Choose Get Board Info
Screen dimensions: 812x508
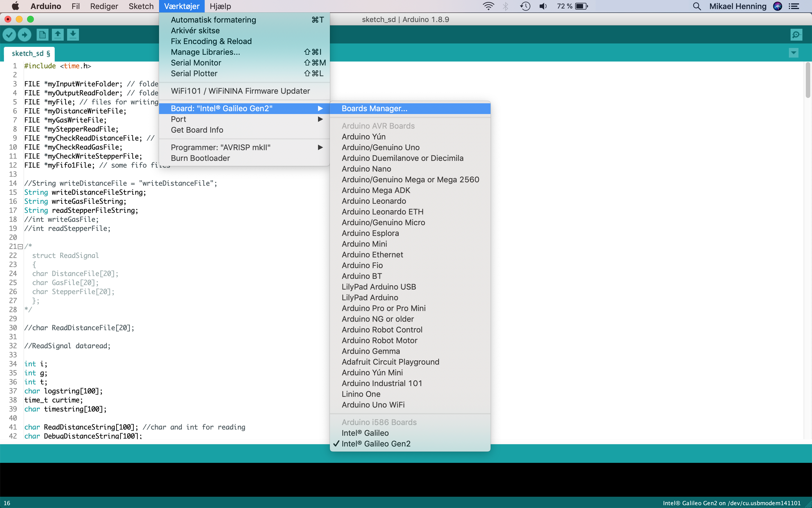pyautogui.click(x=244, y=130)
